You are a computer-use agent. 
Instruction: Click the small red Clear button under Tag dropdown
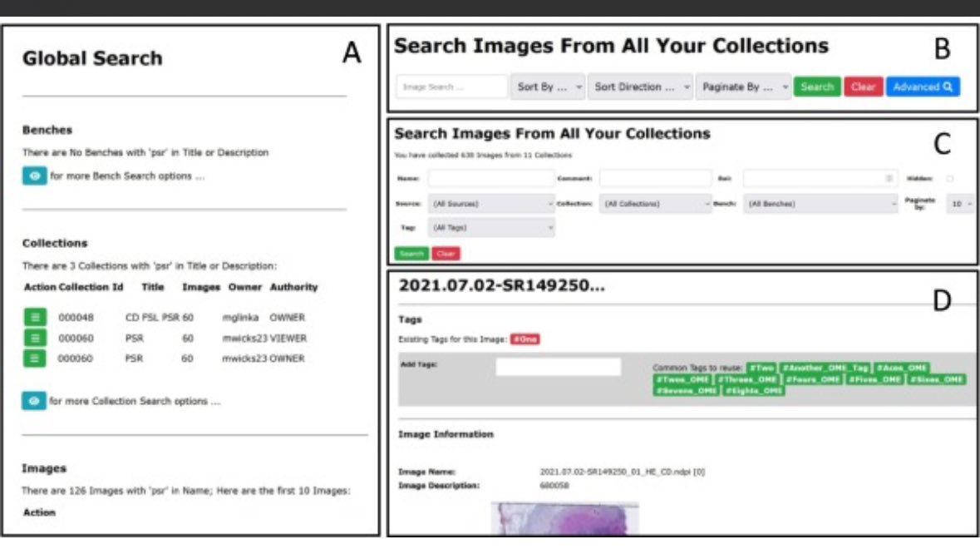[446, 253]
